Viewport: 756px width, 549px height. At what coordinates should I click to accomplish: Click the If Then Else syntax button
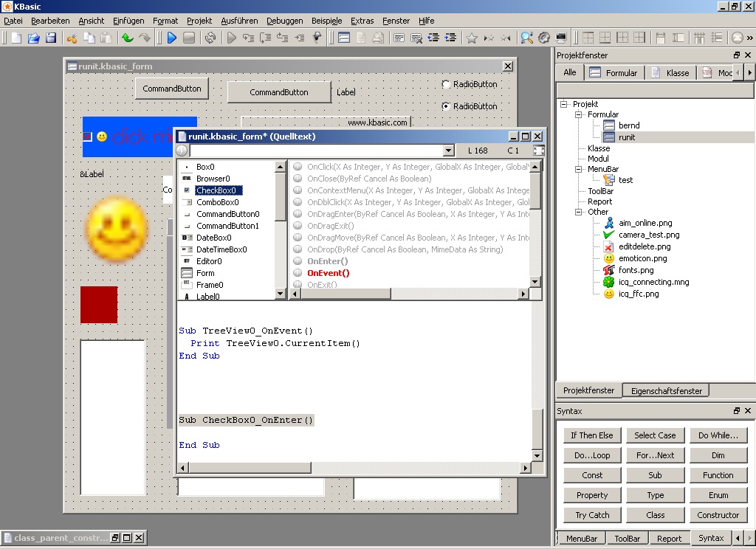591,435
